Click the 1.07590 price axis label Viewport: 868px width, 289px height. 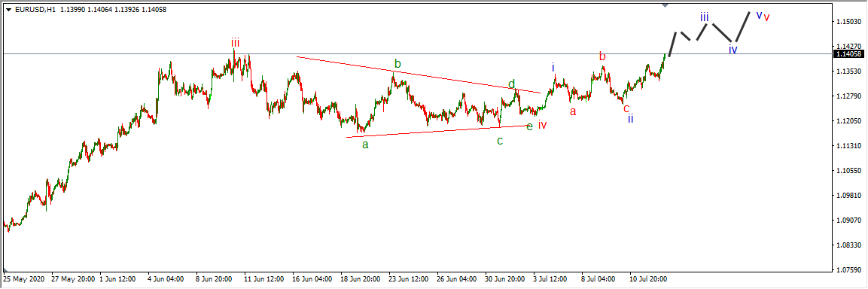pyautogui.click(x=848, y=270)
